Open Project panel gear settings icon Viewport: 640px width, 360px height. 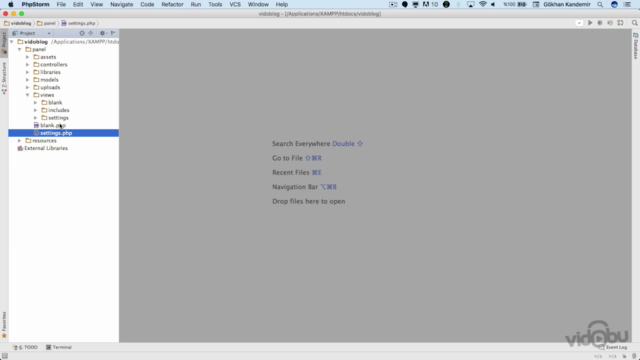103,33
